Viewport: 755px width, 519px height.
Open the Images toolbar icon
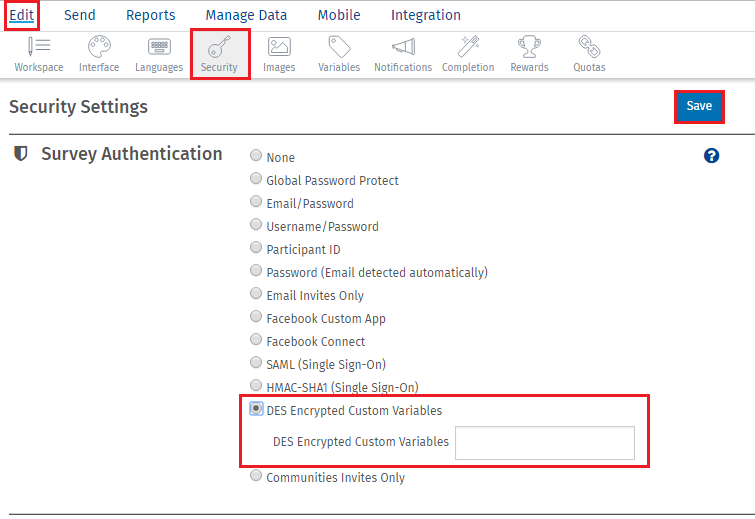(279, 54)
